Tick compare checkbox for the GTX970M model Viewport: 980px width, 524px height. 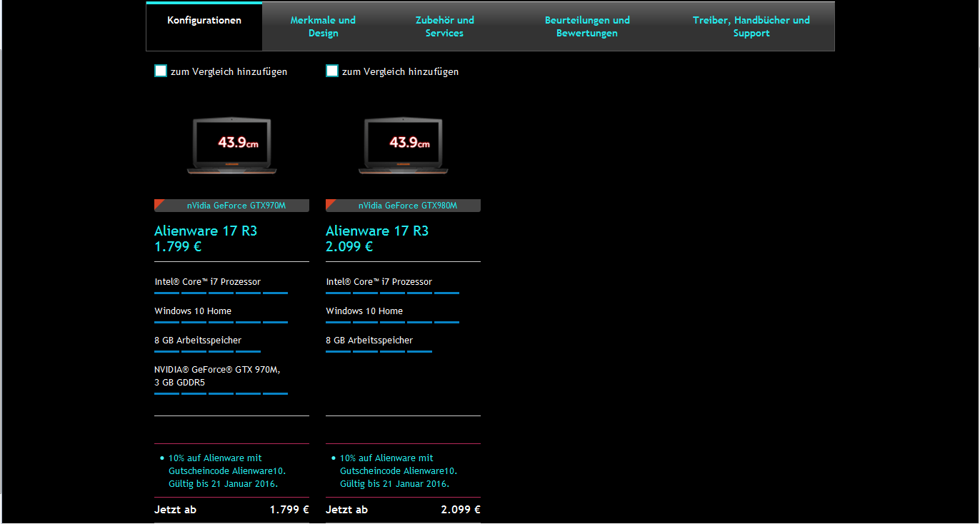pos(161,71)
